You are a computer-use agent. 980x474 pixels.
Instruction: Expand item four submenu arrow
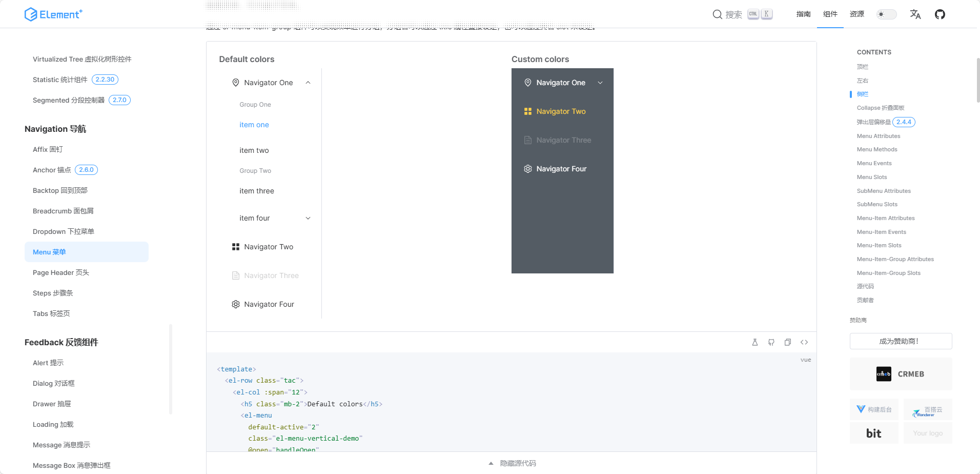[308, 218]
